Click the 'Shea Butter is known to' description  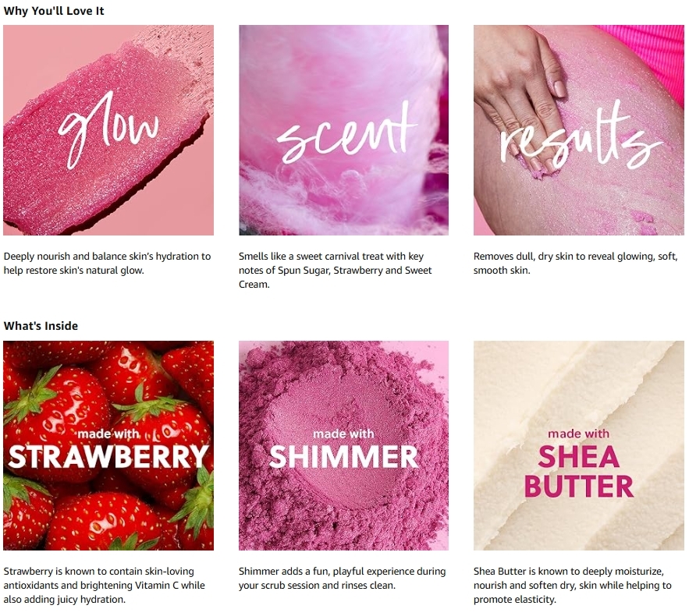pyautogui.click(x=573, y=586)
